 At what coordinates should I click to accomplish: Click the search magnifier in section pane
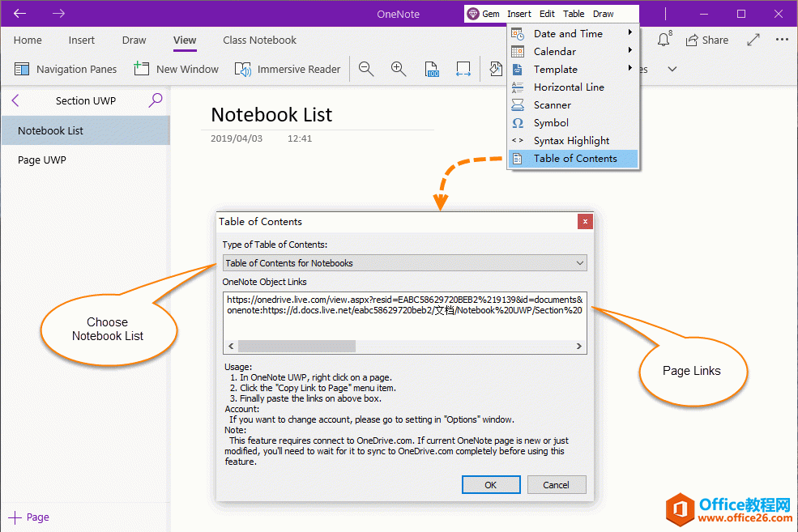click(156, 100)
